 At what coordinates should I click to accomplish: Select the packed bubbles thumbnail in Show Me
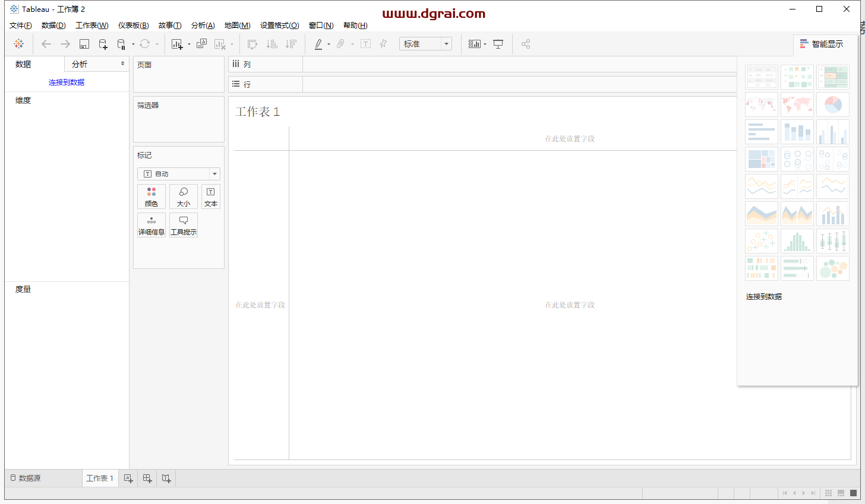(x=833, y=268)
